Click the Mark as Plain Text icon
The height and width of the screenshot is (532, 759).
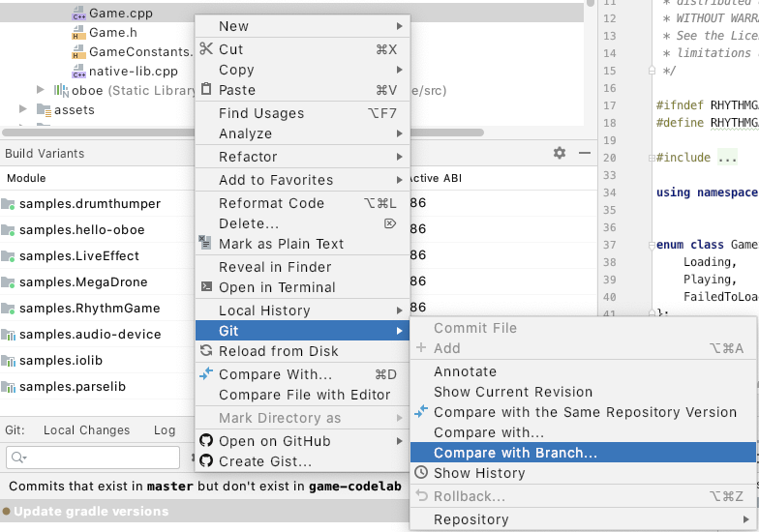click(x=205, y=244)
